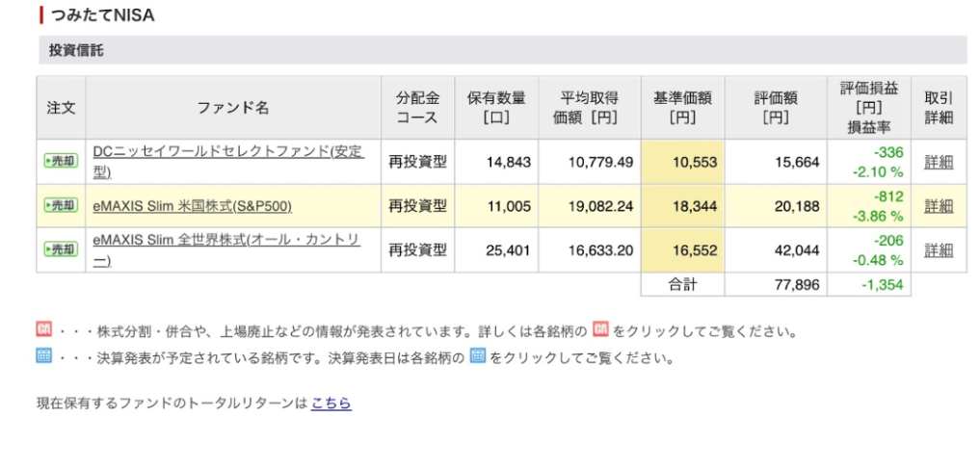Screen dimensions: 980x470
Task: View 詳細 for the DCニッセイ fund row
Action: [938, 162]
